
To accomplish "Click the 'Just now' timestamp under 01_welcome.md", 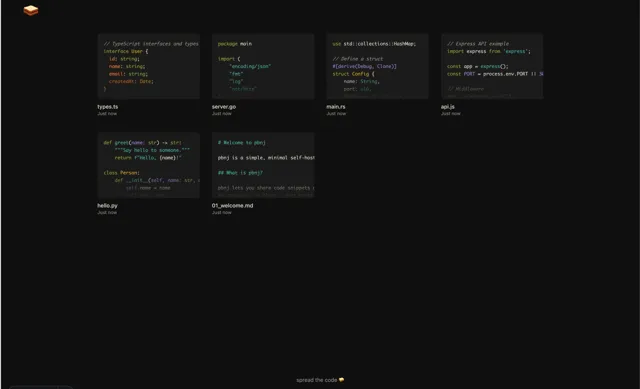I will click(222, 213).
